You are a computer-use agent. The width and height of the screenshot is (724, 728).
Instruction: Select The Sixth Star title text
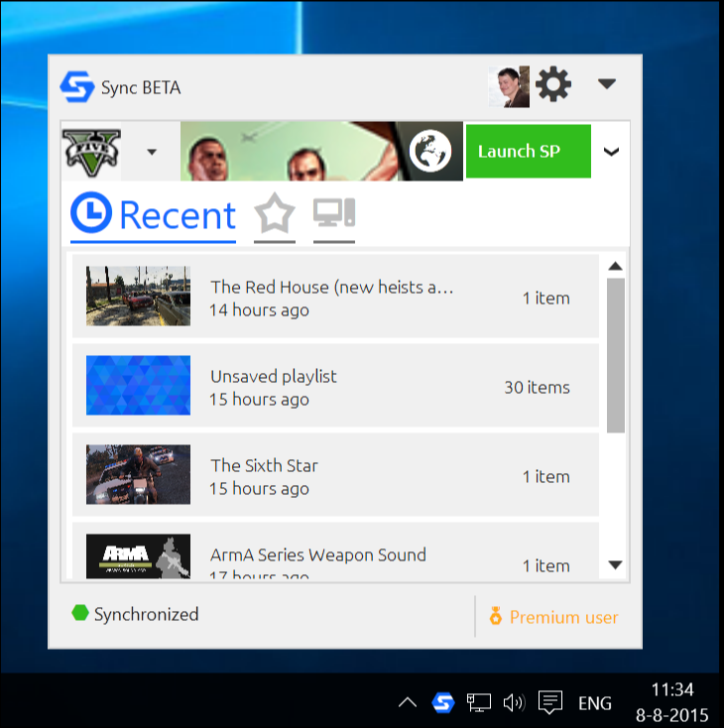(x=264, y=465)
